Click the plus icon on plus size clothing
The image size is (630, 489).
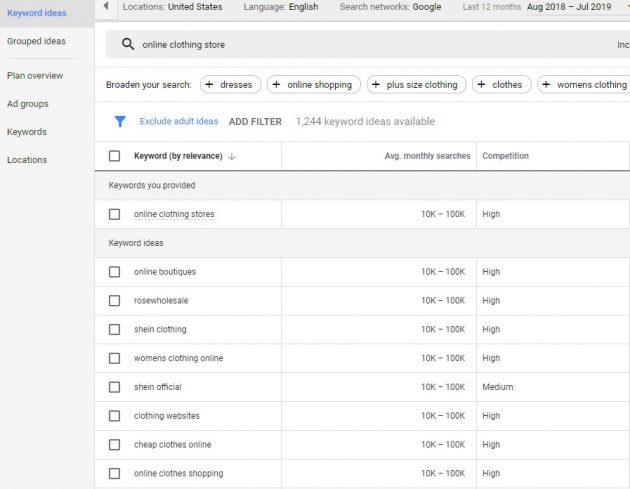click(x=376, y=85)
